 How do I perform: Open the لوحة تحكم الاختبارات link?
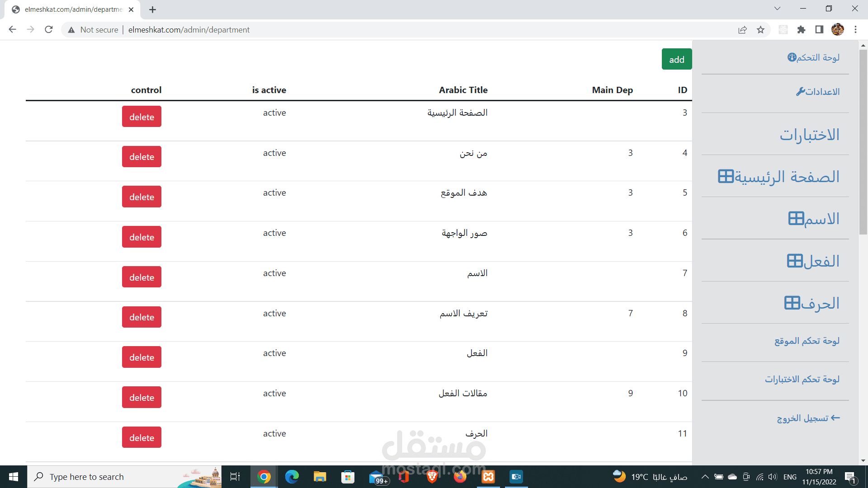tap(802, 379)
